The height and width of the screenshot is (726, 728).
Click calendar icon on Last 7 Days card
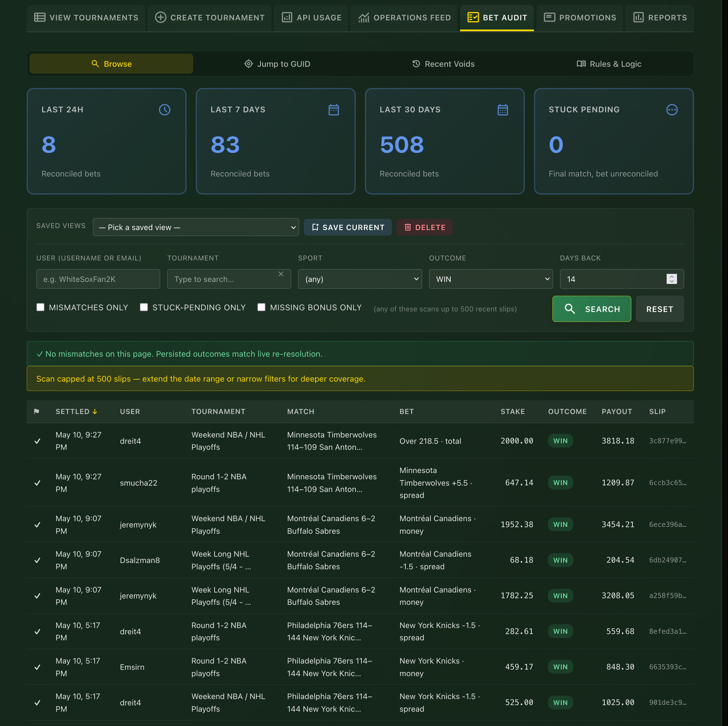334,110
